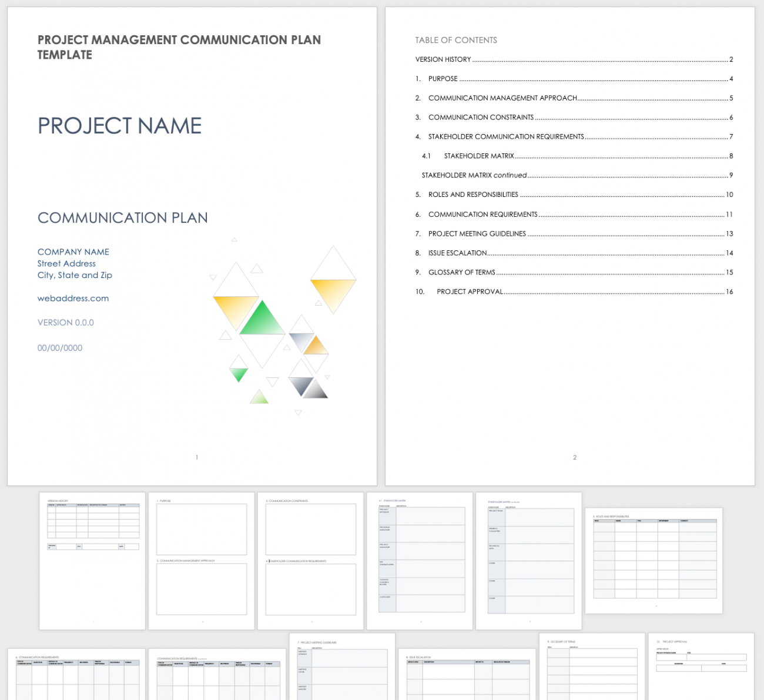The width and height of the screenshot is (764, 700).
Task: Select the VERSION 0.0.0 text on the cover
Action: tap(65, 322)
